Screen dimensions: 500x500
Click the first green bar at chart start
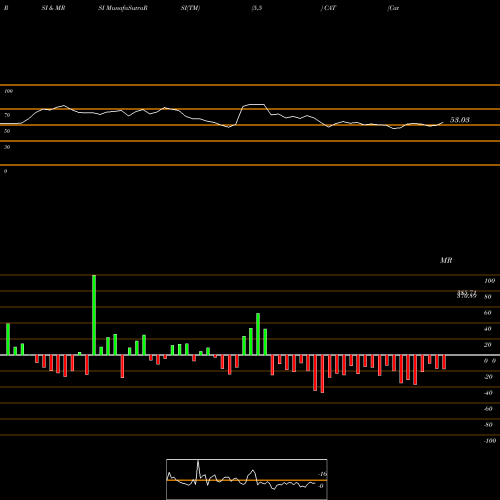8,339
